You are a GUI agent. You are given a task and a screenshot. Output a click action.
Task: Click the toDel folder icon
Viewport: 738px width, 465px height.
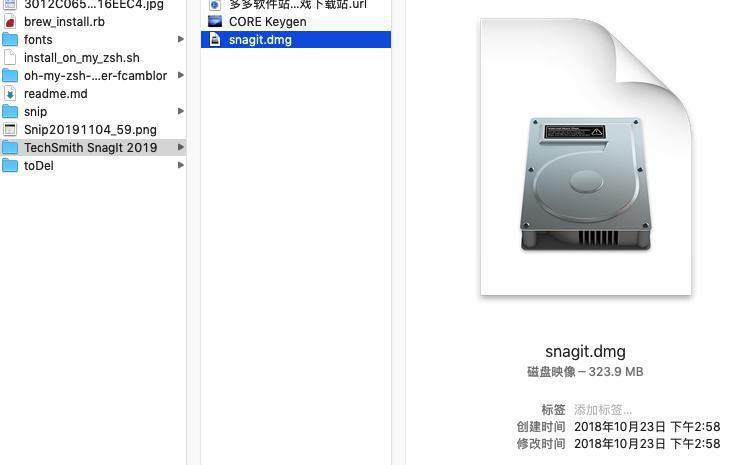(x=10, y=165)
